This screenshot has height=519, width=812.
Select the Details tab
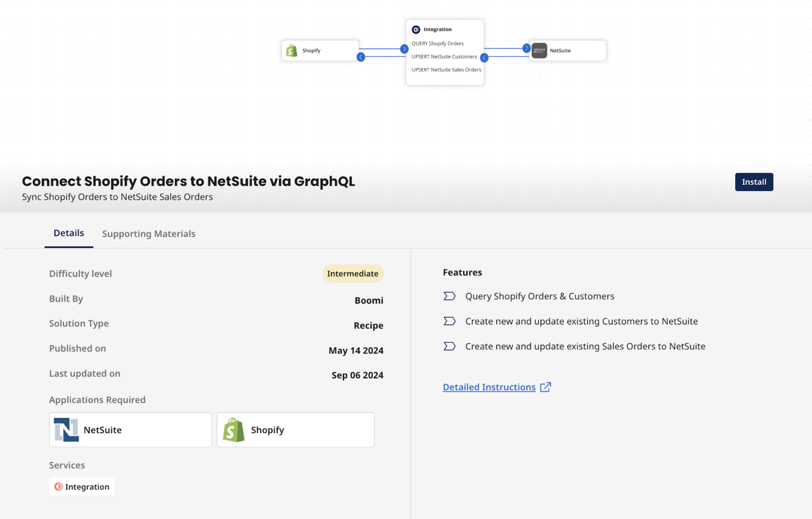[x=69, y=233]
